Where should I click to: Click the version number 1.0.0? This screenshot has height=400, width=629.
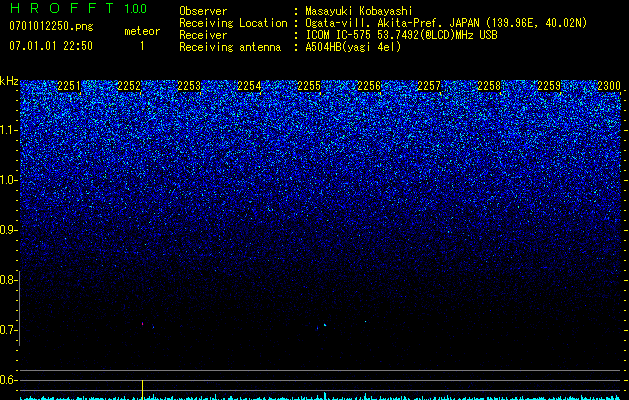(x=135, y=9)
